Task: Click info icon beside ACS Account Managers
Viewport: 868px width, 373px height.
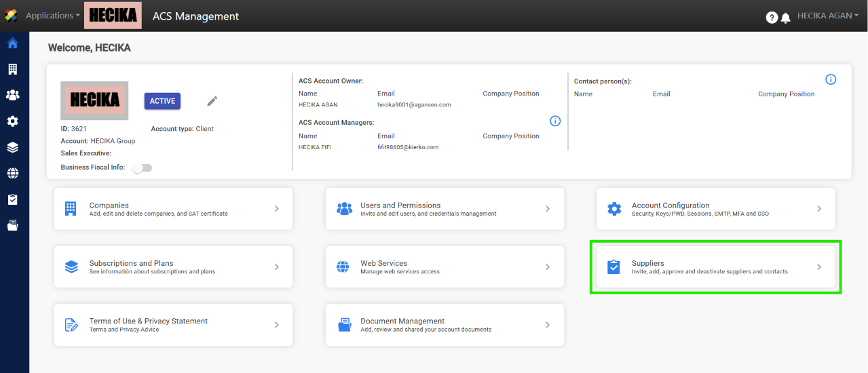Action: point(555,121)
